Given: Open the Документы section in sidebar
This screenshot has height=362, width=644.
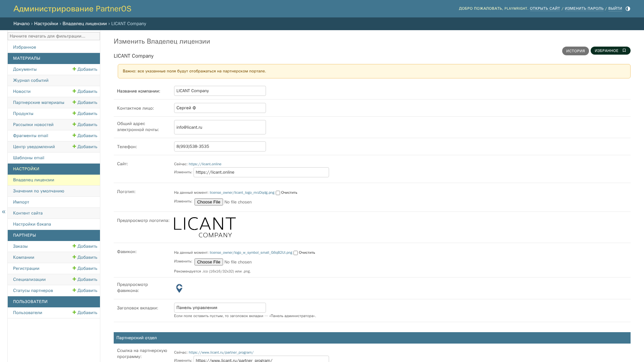Looking at the screenshot, I should tap(25, 69).
